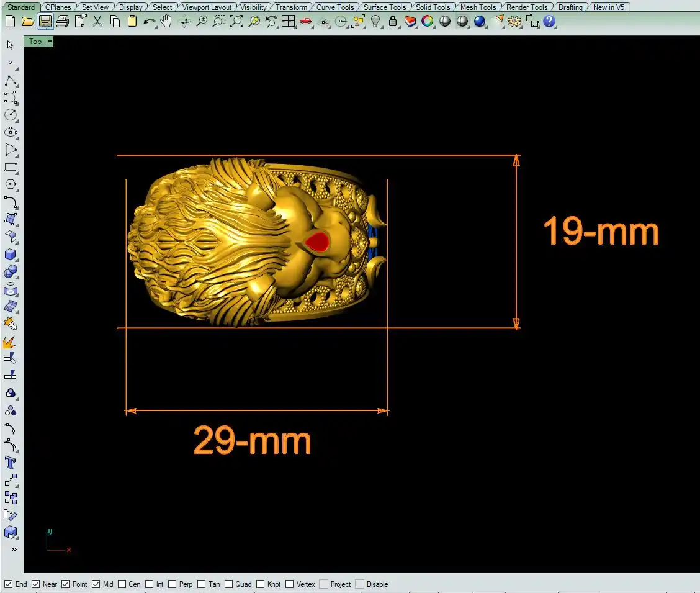This screenshot has height=593, width=700.
Task: Open the Drafting toolbar tab
Action: point(570,7)
